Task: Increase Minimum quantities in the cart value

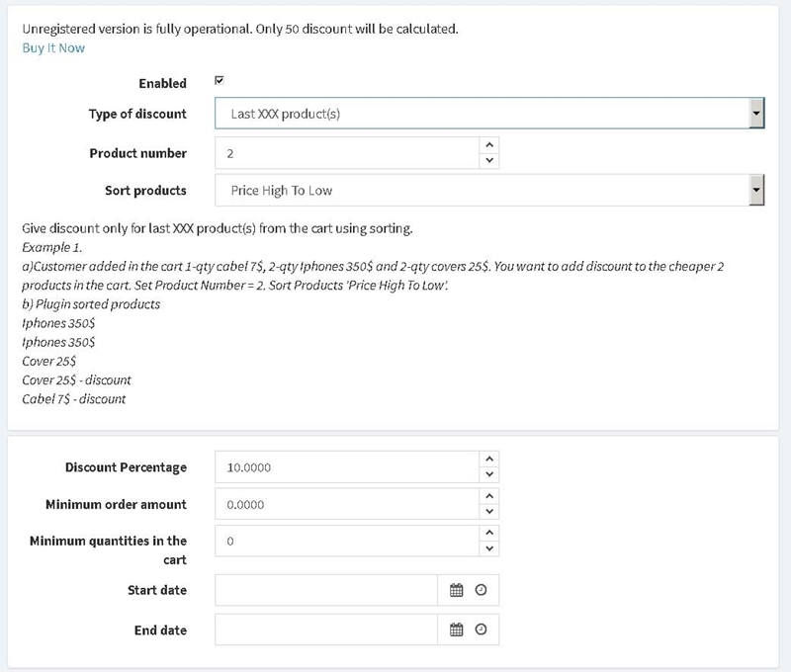Action: (x=488, y=532)
